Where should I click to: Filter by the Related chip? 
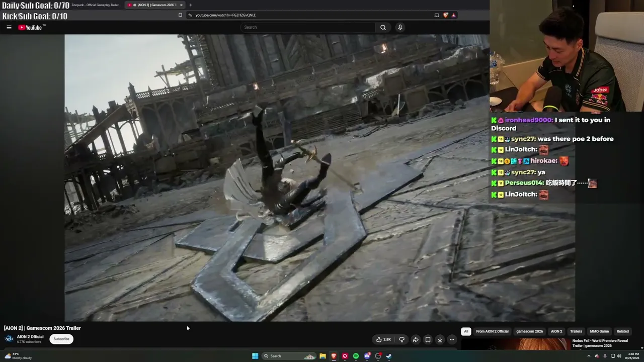(623, 331)
